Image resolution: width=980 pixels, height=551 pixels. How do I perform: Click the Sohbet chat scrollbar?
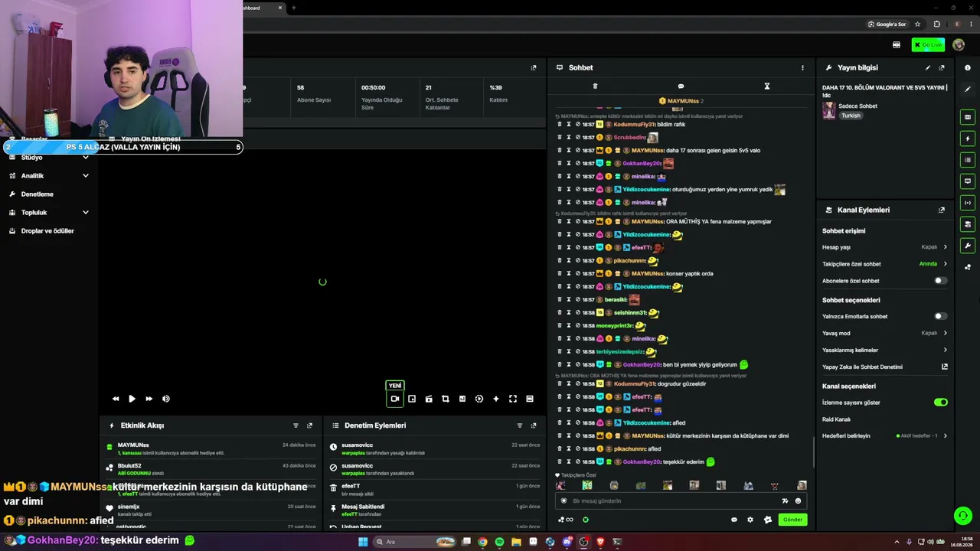coord(813,451)
